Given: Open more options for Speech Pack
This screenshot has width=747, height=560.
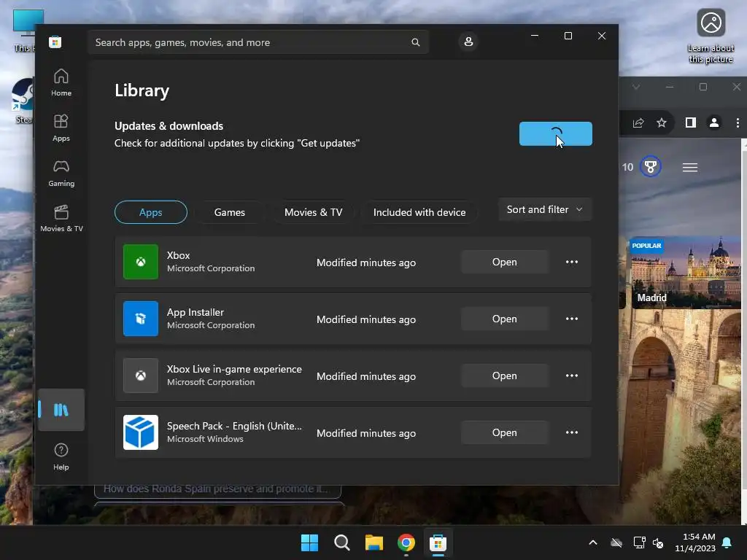Looking at the screenshot, I should click(572, 432).
